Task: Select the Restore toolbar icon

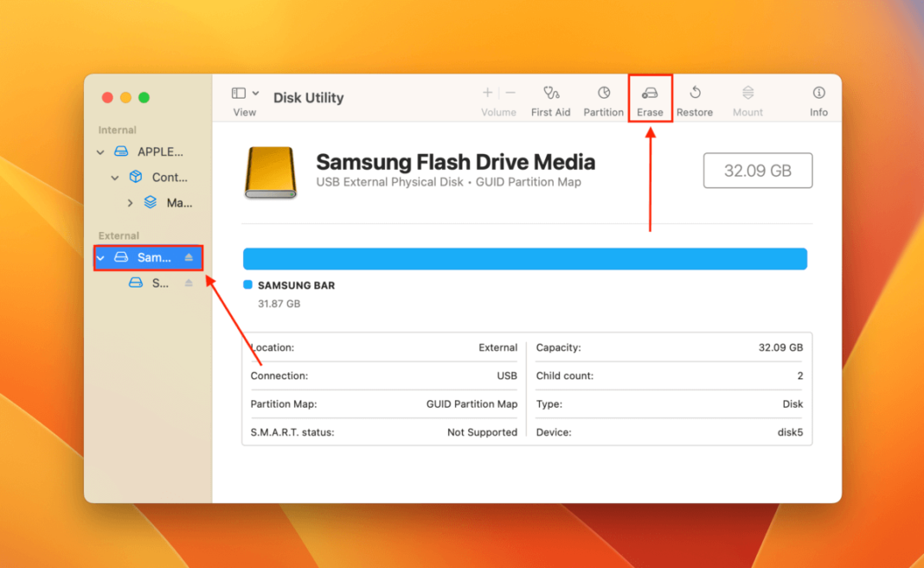Action: (695, 94)
